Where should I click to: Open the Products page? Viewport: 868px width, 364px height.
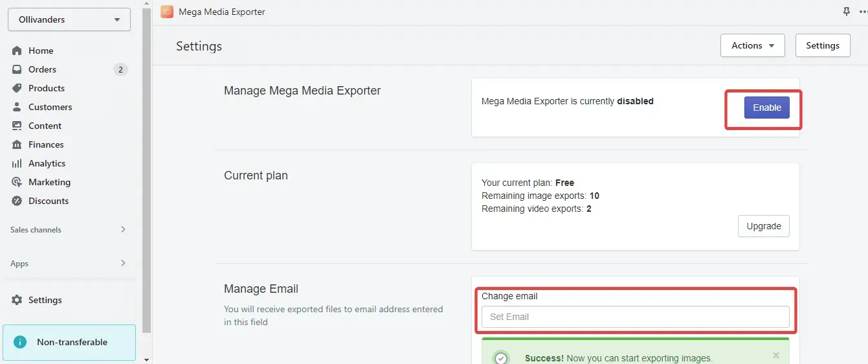(x=47, y=88)
